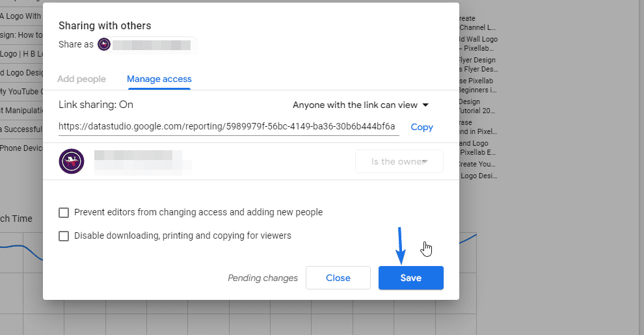This screenshot has height=335, width=644.
Task: Click 'd Wall Logo' row in background report
Action: (x=479, y=44)
